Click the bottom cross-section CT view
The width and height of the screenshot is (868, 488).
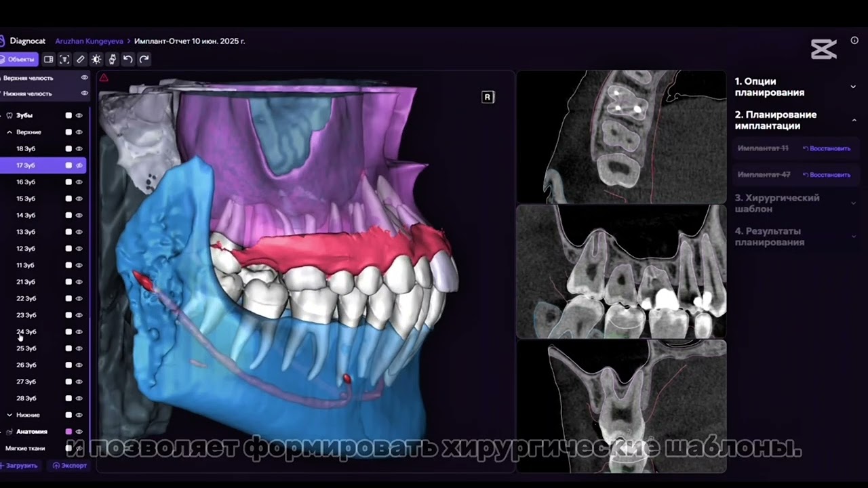coord(621,406)
